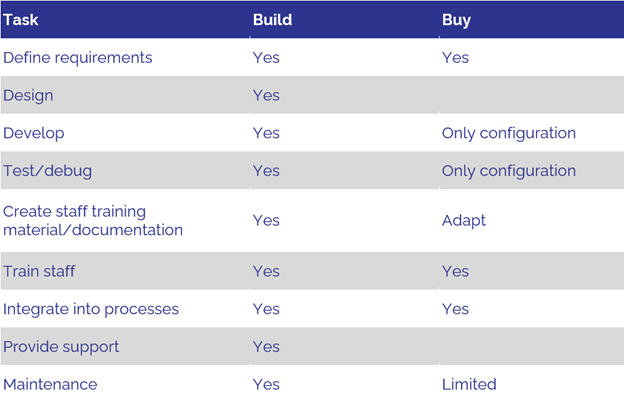The image size is (624, 404).
Task: Click Buy Yes for Train staff
Action: pyautogui.click(x=455, y=271)
